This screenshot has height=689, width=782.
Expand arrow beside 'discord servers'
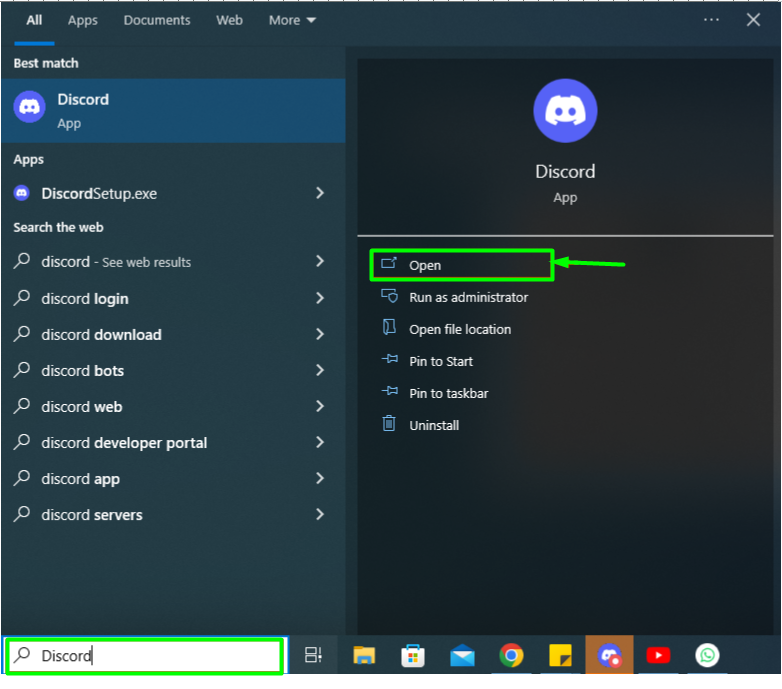(x=320, y=514)
